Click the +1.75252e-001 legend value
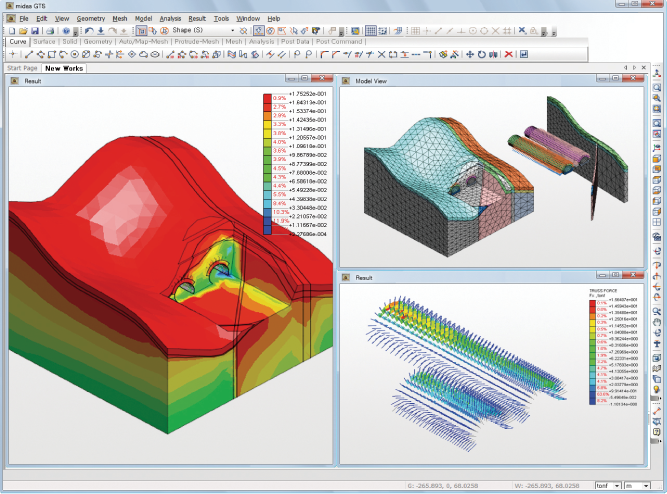The image size is (667, 494). (308, 94)
